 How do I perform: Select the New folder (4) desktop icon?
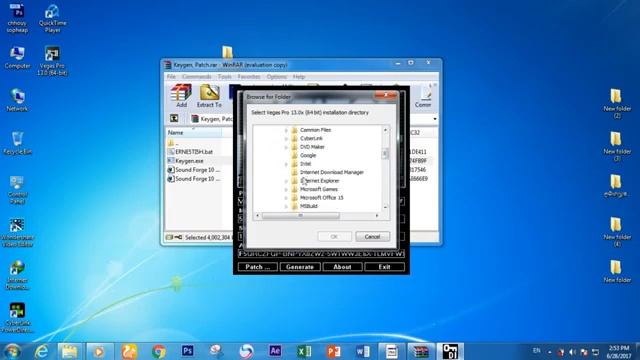(x=617, y=232)
